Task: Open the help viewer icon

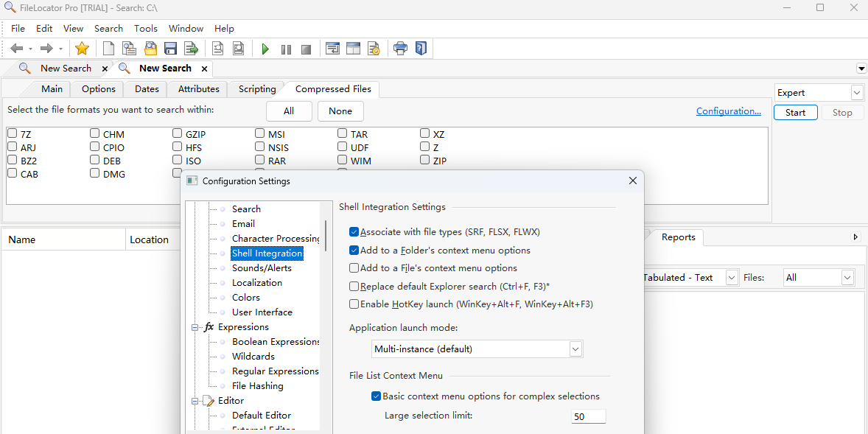Action: tap(421, 48)
